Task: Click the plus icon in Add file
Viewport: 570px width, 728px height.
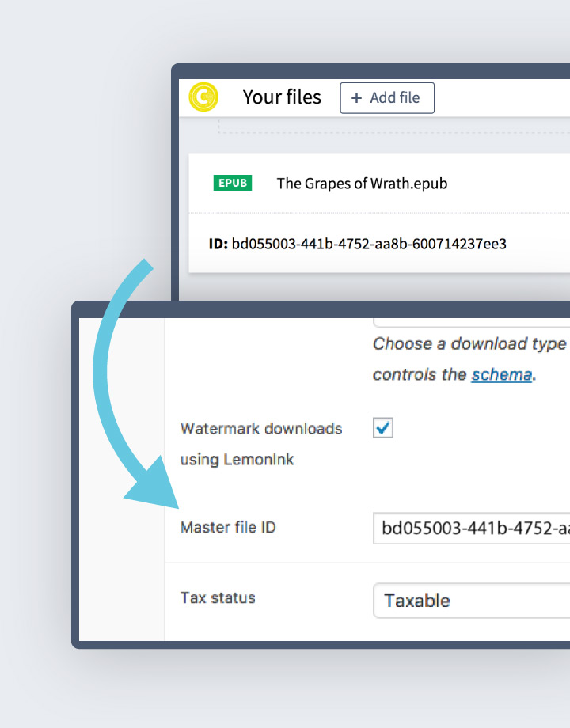Action: tap(356, 98)
